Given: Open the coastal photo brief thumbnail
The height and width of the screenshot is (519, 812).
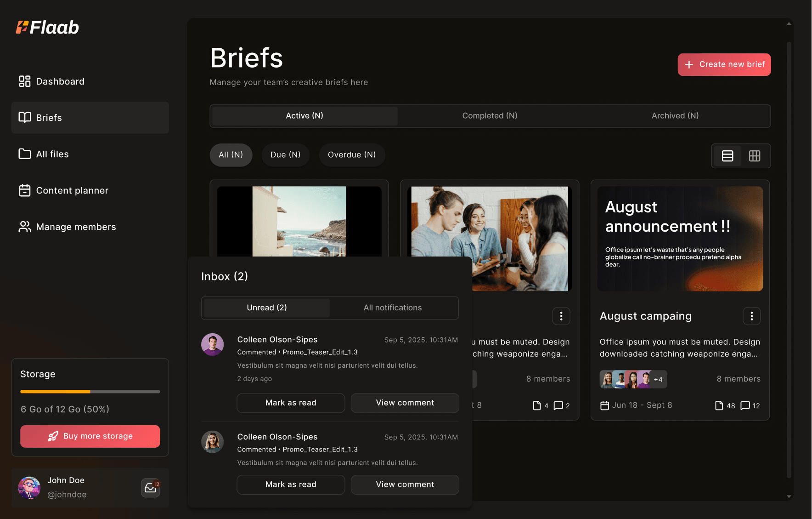Looking at the screenshot, I should click(x=299, y=221).
